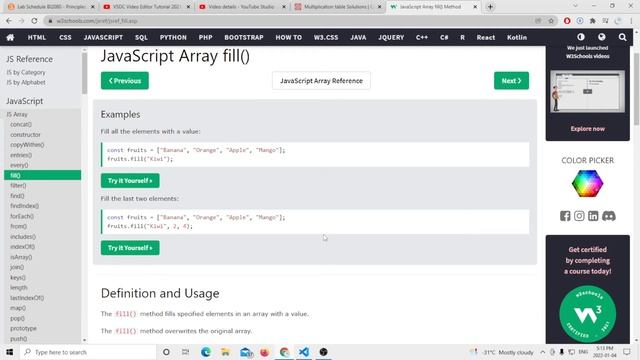640x360 pixels.
Task: Open Cortana circle in taskbar
Action: point(166,352)
